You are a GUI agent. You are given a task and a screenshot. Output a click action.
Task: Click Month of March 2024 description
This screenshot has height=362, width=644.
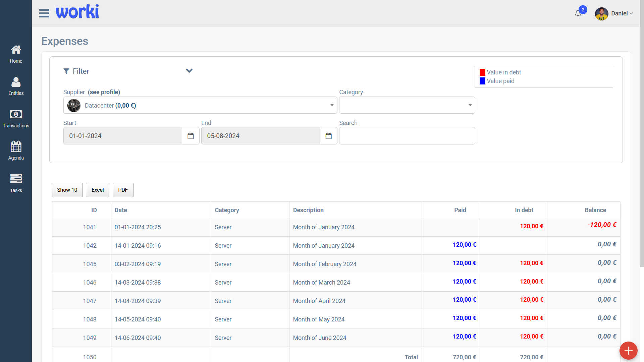[x=321, y=283]
